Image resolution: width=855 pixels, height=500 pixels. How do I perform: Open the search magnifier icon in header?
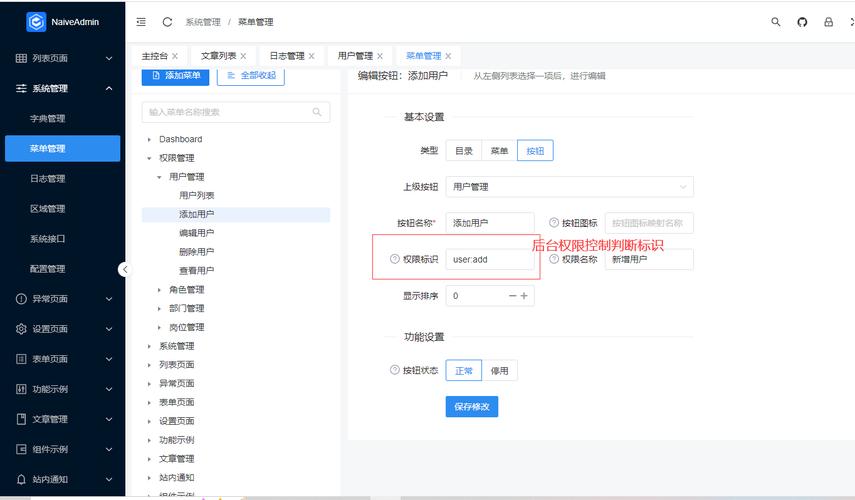click(x=775, y=22)
